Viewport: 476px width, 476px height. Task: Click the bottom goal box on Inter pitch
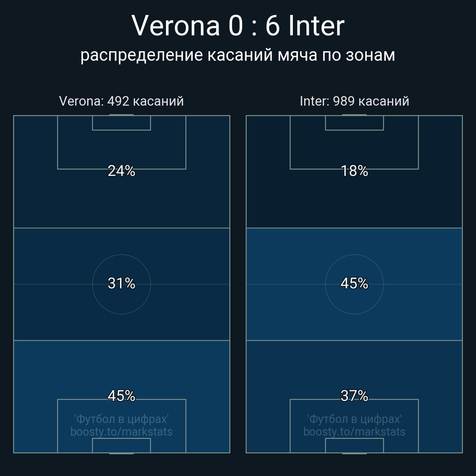(355, 446)
